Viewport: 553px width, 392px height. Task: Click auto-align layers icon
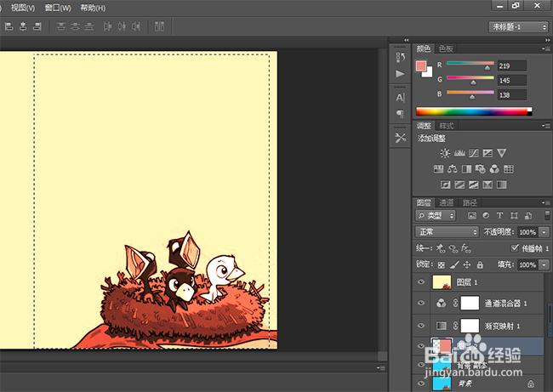coord(159,26)
